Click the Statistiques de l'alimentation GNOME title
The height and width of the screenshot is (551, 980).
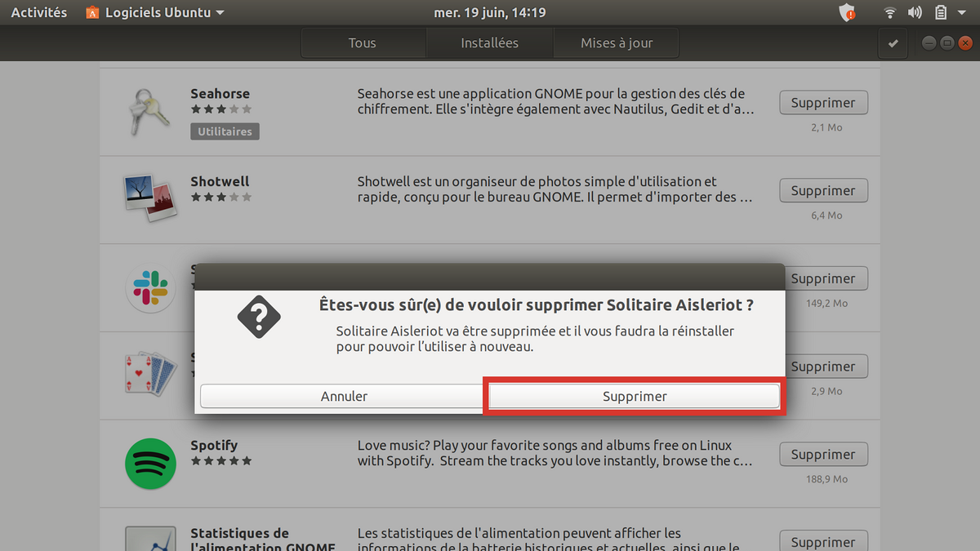pyautogui.click(x=262, y=540)
